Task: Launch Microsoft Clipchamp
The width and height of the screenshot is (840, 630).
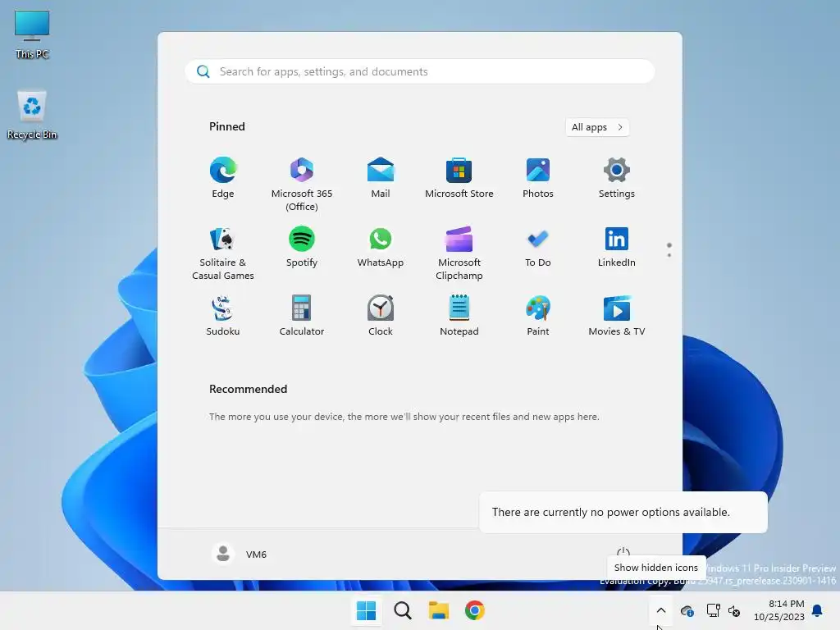Action: click(459, 253)
